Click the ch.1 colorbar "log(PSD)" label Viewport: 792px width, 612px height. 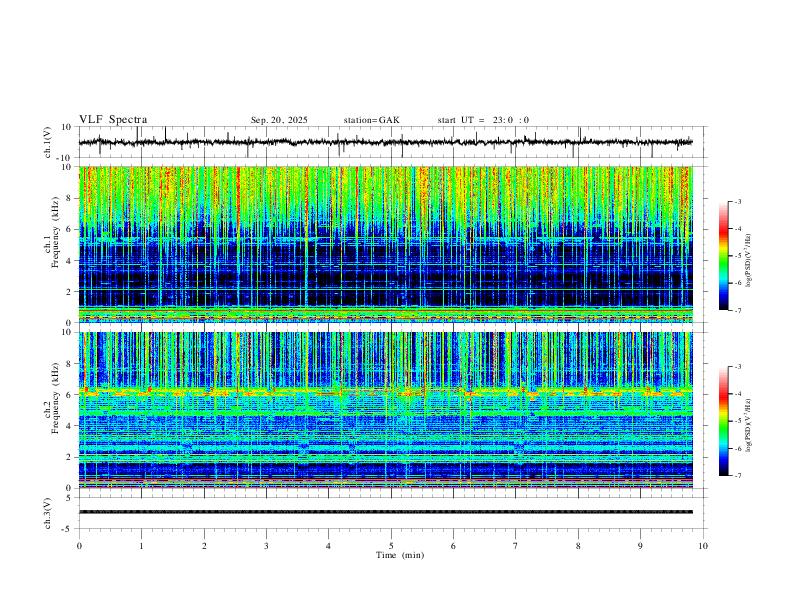(x=749, y=261)
